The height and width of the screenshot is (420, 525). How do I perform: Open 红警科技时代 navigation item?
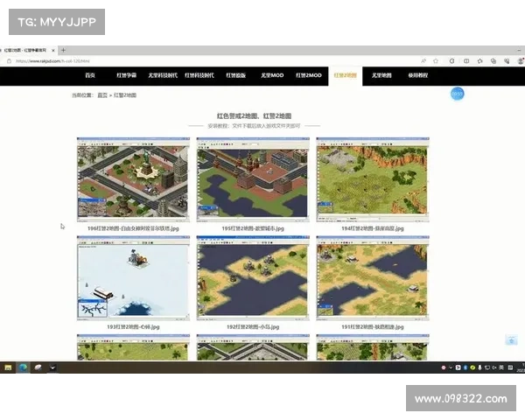tap(199, 75)
